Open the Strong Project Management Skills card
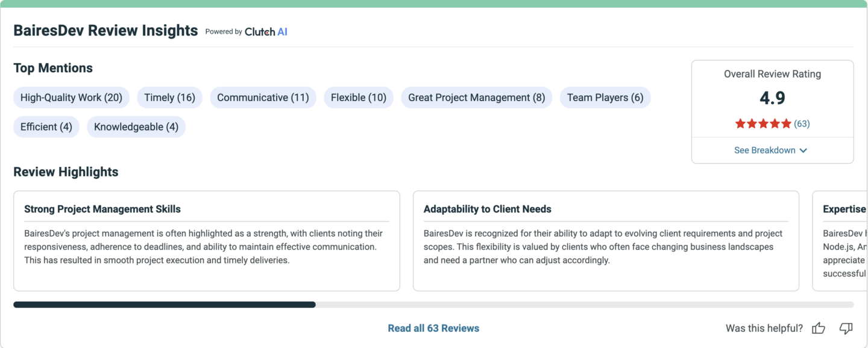The image size is (868, 348). coord(207,241)
